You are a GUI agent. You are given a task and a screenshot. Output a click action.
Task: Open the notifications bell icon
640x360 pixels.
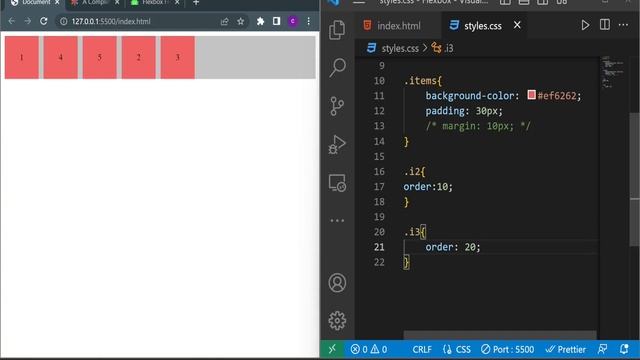624,349
